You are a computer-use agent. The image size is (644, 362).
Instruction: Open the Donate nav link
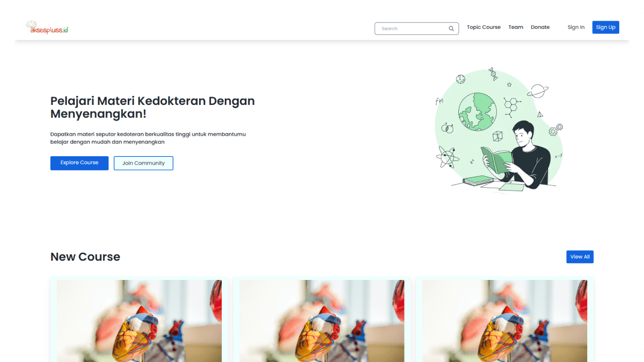coord(540,27)
